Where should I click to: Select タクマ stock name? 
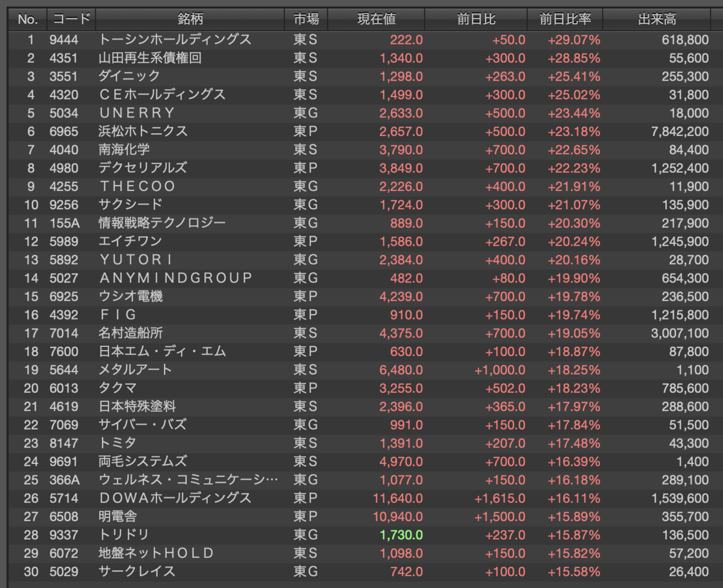click(x=118, y=388)
